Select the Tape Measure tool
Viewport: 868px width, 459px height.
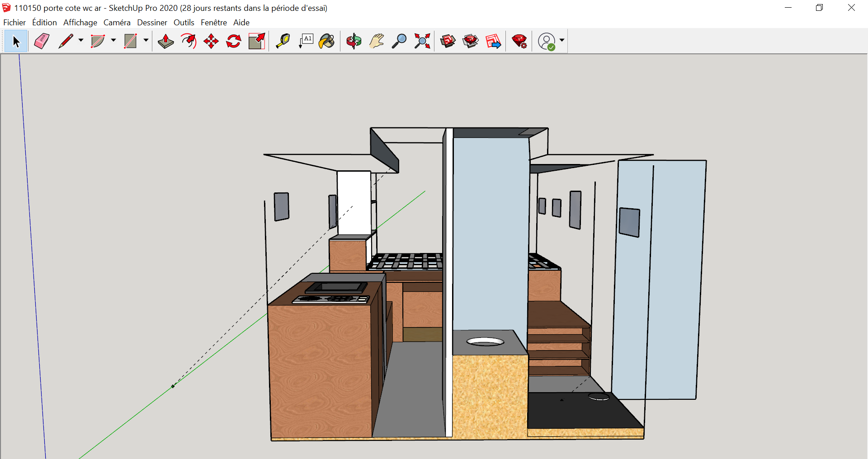click(x=283, y=41)
